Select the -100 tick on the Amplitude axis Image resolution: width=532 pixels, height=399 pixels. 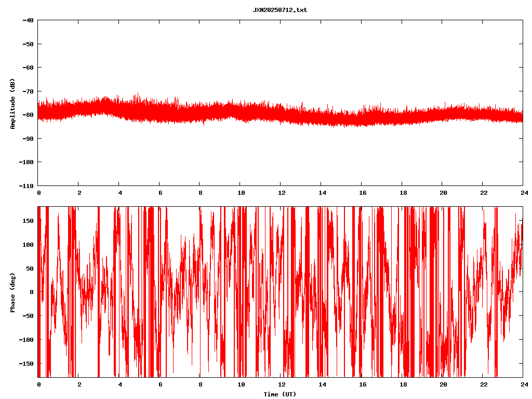26,162
